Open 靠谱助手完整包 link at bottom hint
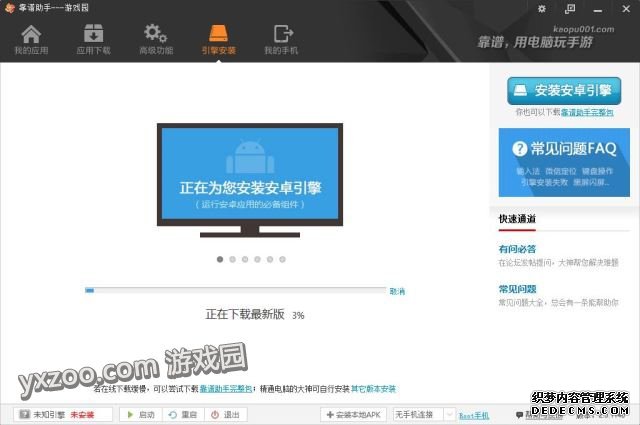Image resolution: width=640 pixels, height=425 pixels. (226, 389)
